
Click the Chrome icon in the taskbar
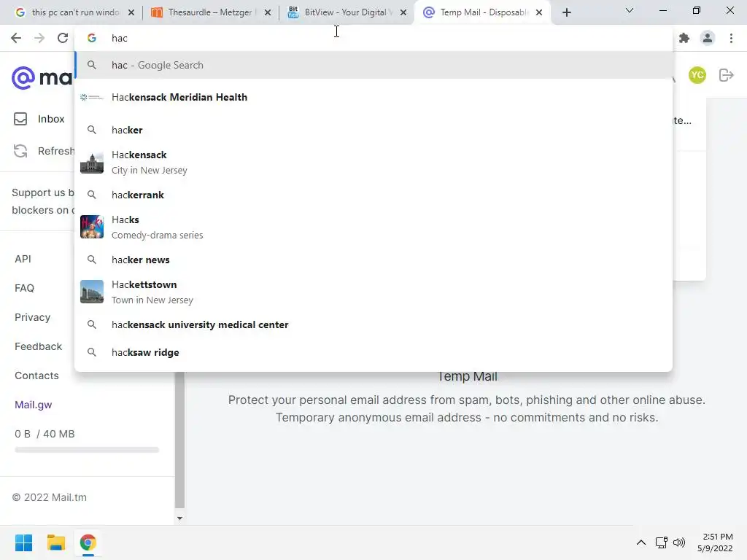tap(88, 542)
